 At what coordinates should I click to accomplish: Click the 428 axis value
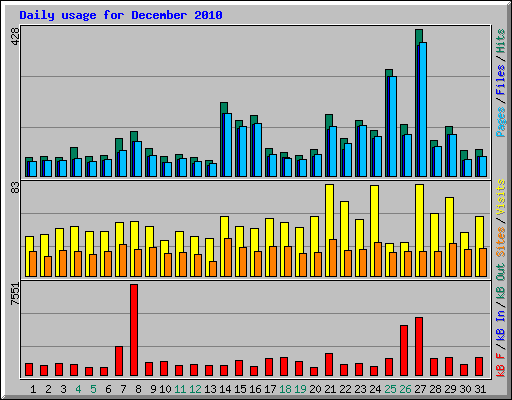(x=16, y=36)
